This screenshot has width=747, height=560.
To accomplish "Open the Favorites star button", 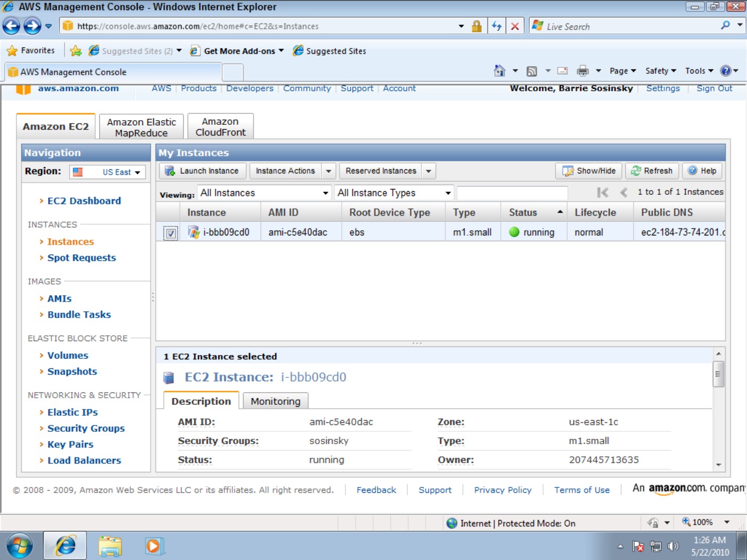I will click(x=31, y=51).
